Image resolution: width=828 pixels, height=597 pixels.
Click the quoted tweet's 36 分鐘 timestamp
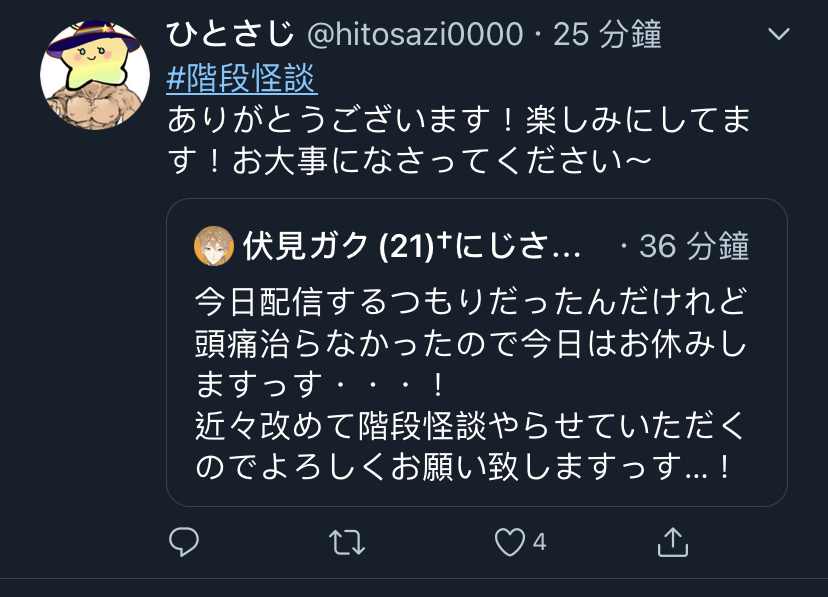coord(694,246)
